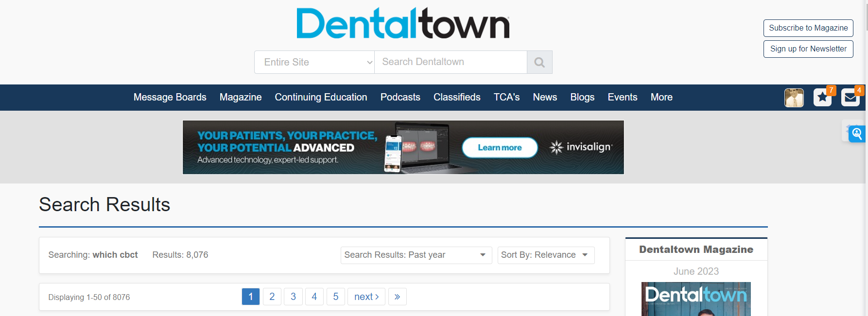Go to results page 3
This screenshot has height=316, width=868.
pyautogui.click(x=293, y=297)
